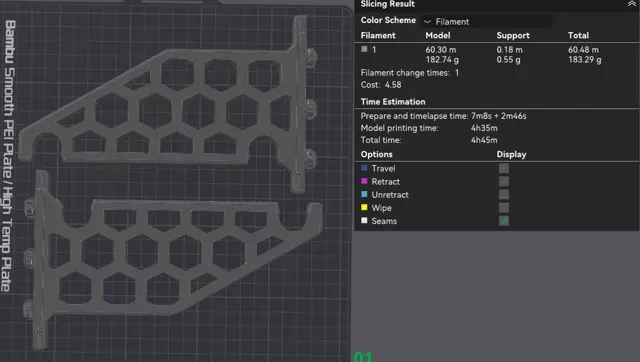Open the Color Scheme Filament dropdown

point(487,22)
